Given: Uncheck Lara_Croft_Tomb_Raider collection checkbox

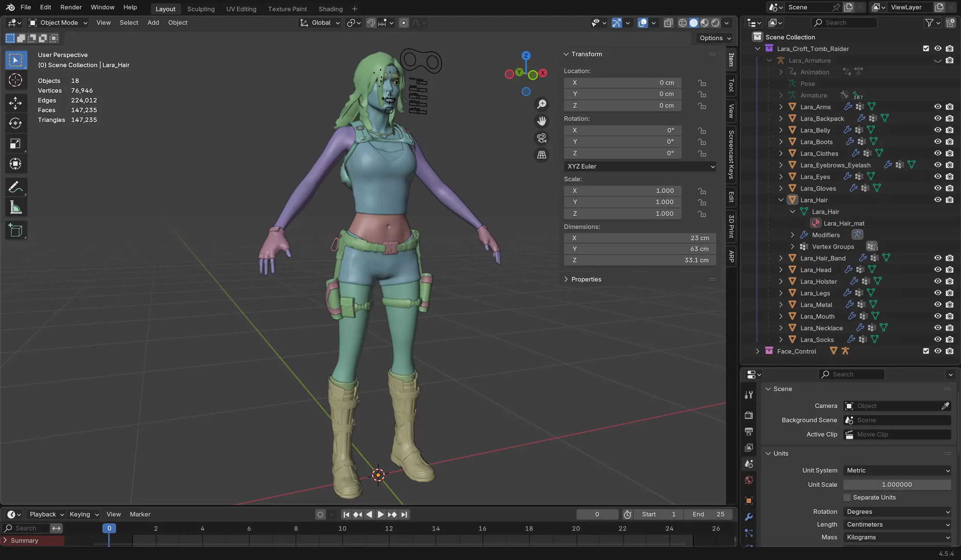Looking at the screenshot, I should [926, 49].
